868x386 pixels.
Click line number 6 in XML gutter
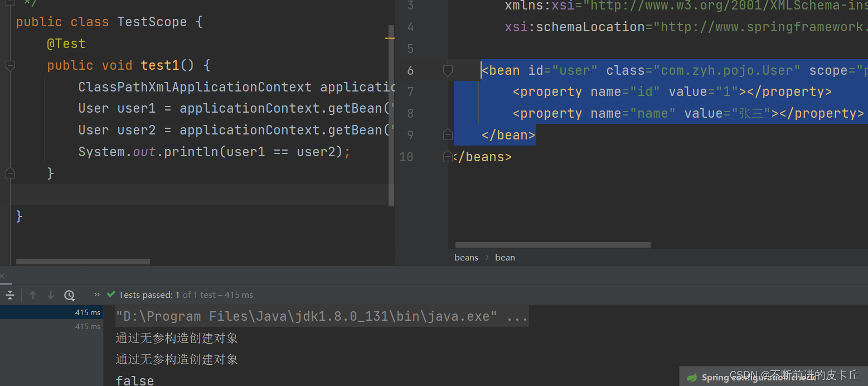[x=411, y=70]
